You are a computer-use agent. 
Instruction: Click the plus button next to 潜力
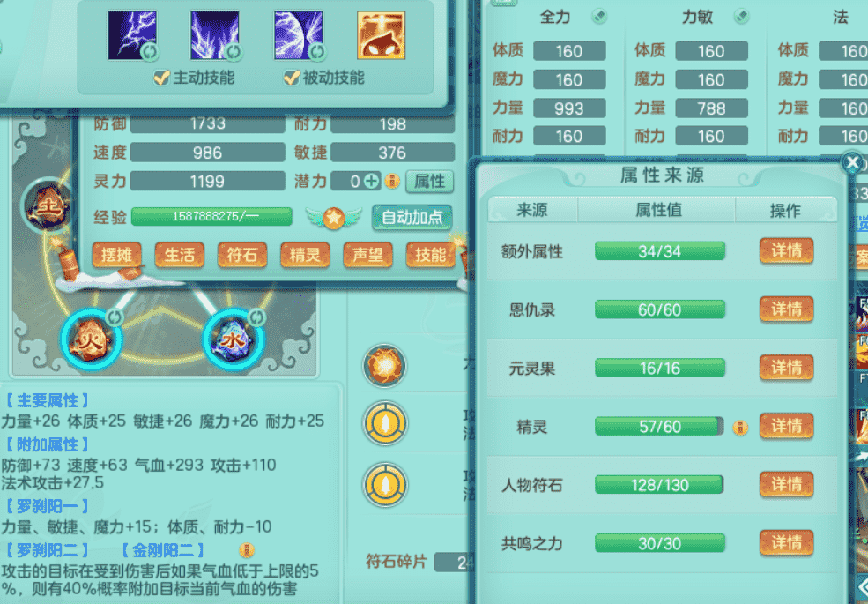372,182
